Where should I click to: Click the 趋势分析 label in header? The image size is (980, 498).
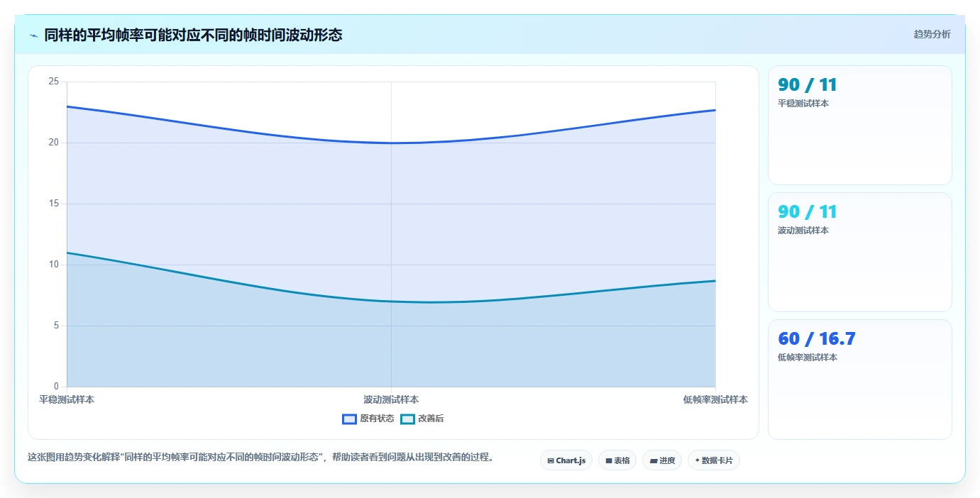pos(932,35)
